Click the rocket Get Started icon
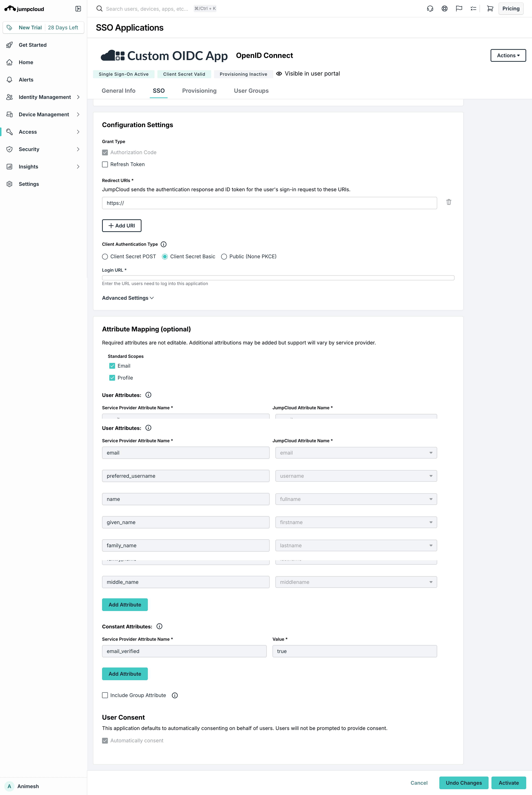Image resolution: width=532 pixels, height=795 pixels. pyautogui.click(x=9, y=45)
